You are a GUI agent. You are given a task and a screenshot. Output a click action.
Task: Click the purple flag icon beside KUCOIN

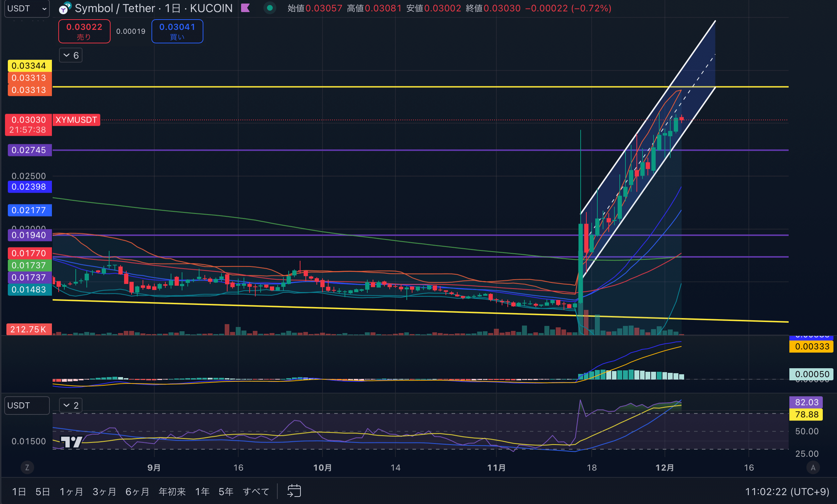click(245, 8)
